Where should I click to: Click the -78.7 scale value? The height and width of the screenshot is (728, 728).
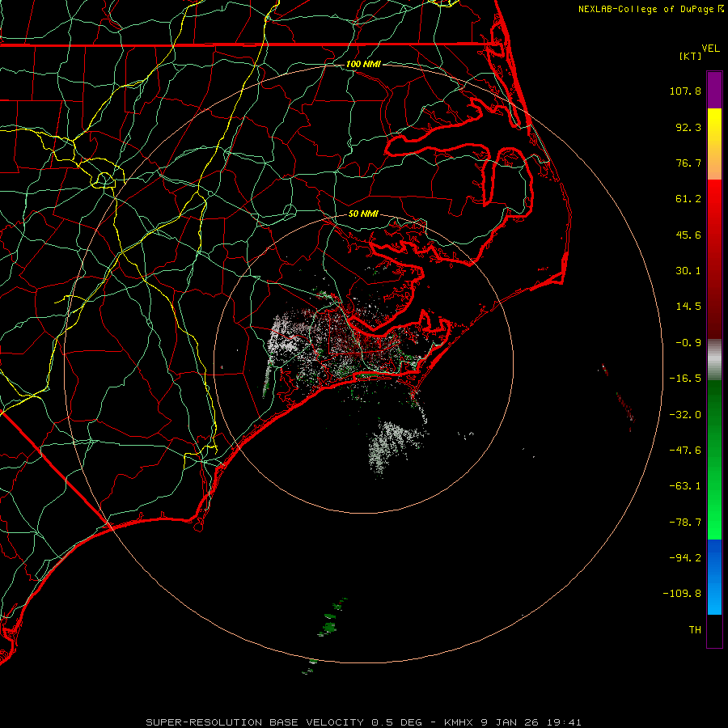coord(685,523)
